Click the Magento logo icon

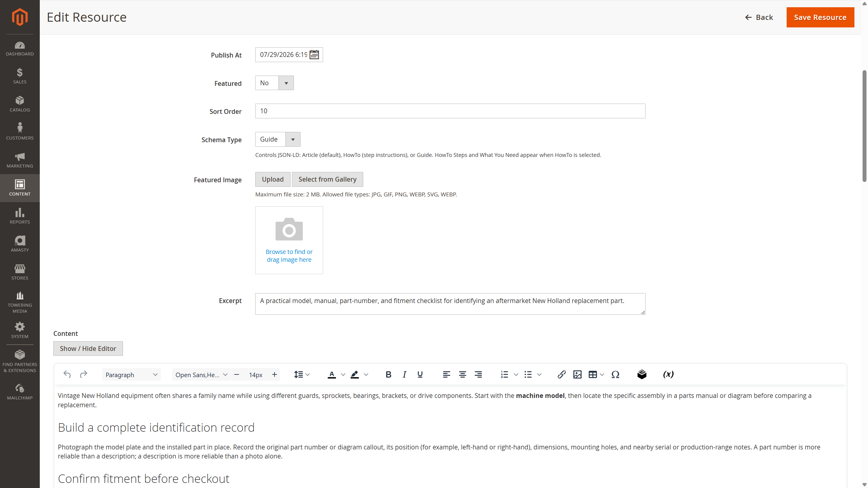pos(20,17)
